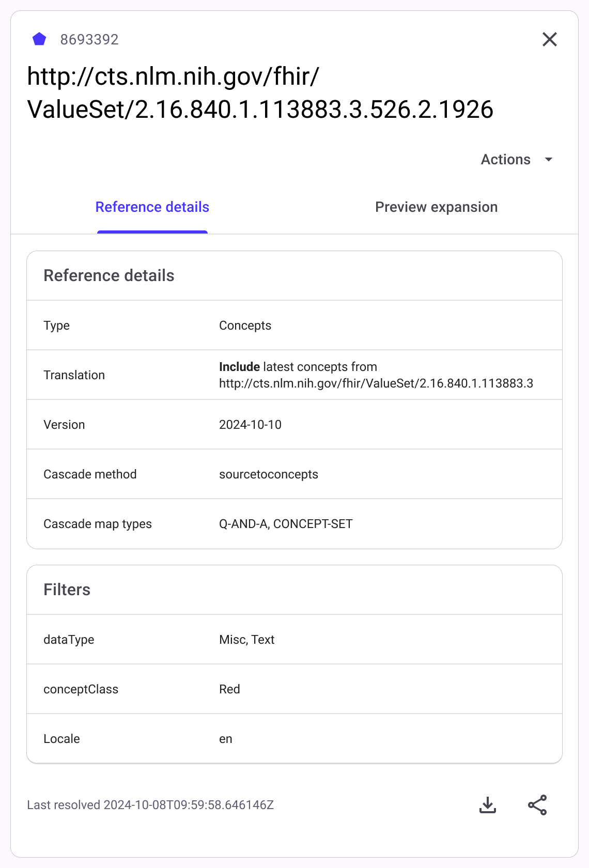The height and width of the screenshot is (868, 589).
Task: Close the reference details panel
Action: tap(549, 39)
